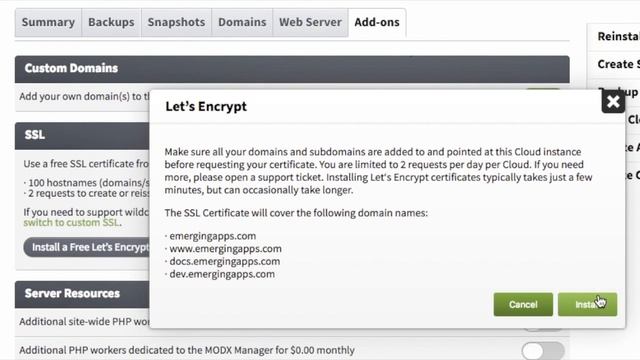Click 'Use a free SSL certificate' text
The image size is (640, 360).
[86, 164]
